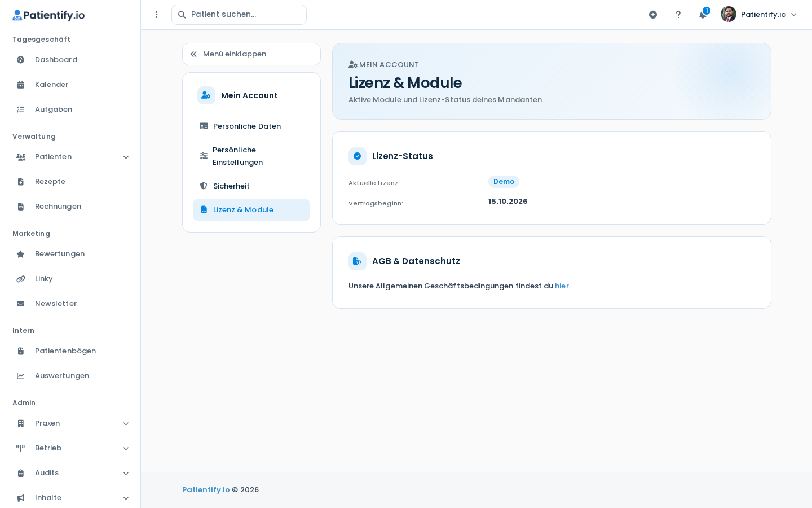The image size is (812, 508).
Task: Expand the Inhalte submenu chevron
Action: (126, 498)
